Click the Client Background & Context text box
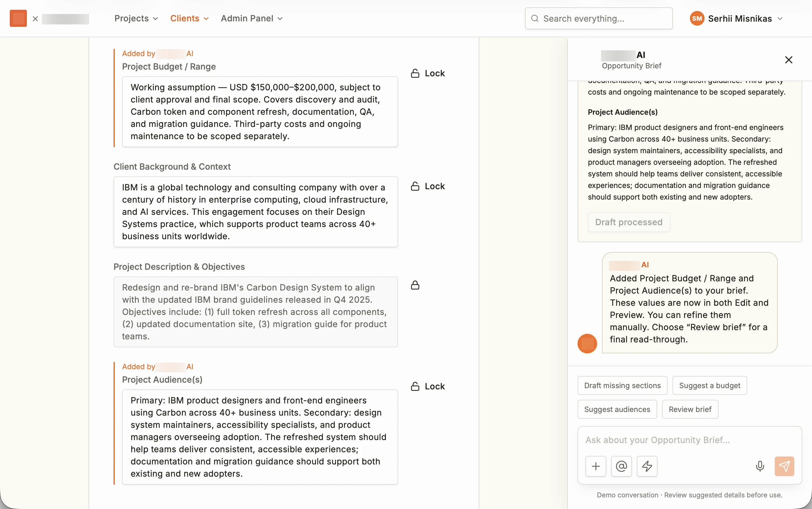This screenshot has width=812, height=509. tap(256, 212)
